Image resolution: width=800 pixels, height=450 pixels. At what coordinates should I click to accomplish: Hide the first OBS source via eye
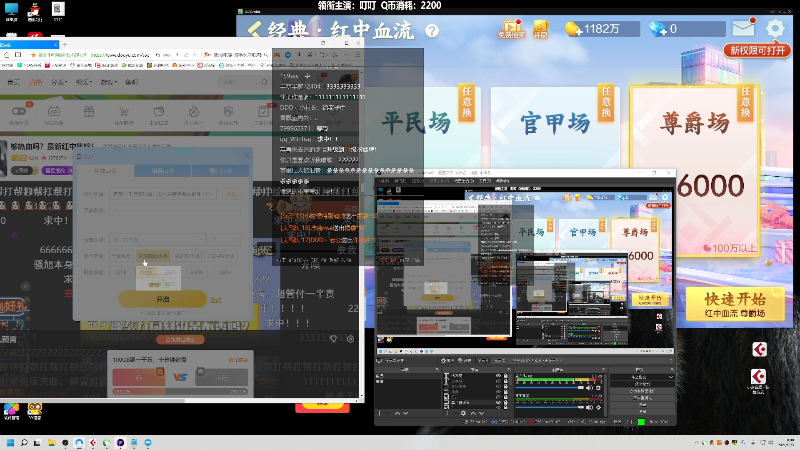click(498, 376)
